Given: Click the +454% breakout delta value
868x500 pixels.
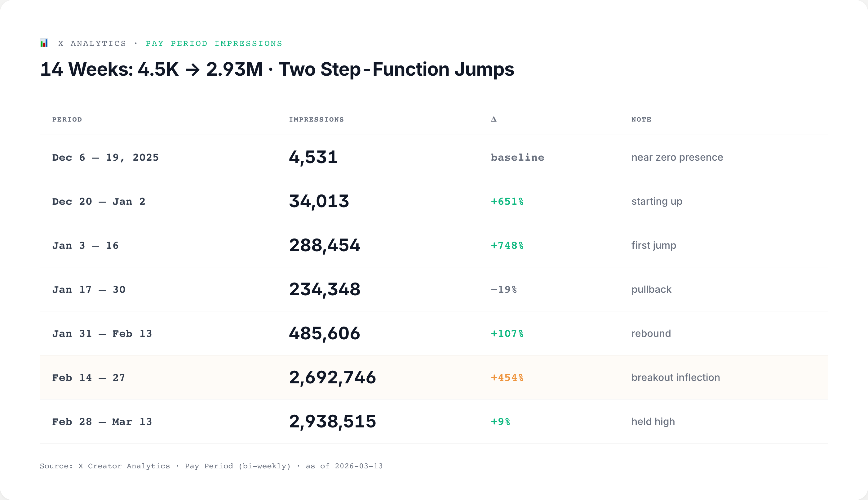Looking at the screenshot, I should click(x=507, y=377).
